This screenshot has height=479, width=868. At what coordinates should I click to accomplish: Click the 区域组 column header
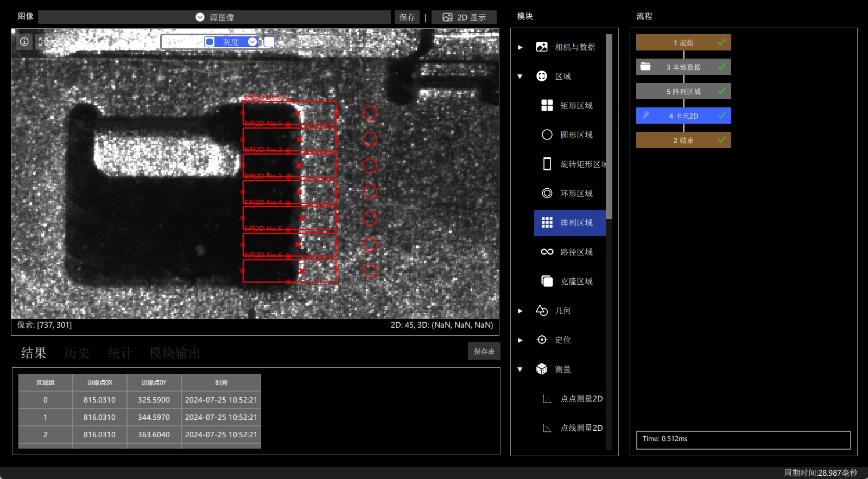point(45,382)
